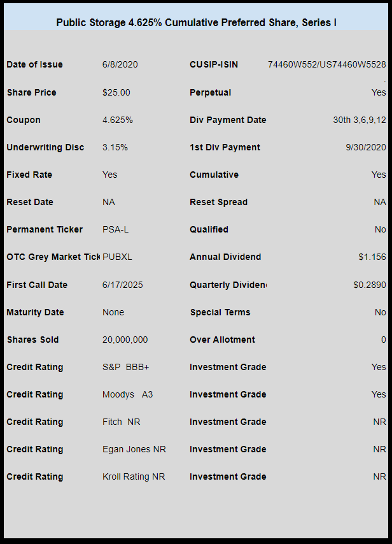The width and height of the screenshot is (392, 544).
Task: Click the Maturity Date label
Action: pos(35,312)
